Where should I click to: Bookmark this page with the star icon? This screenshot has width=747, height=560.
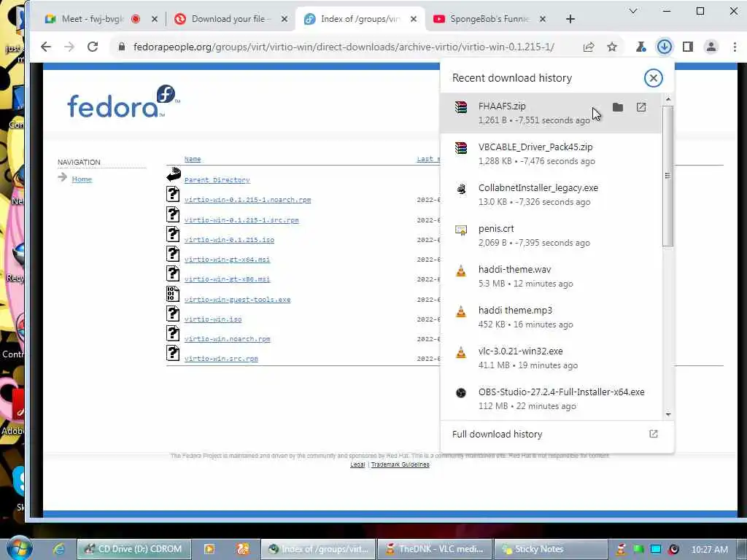click(x=612, y=47)
